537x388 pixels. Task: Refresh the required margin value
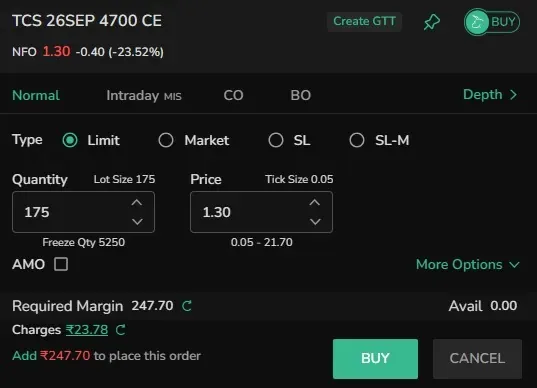click(x=187, y=306)
